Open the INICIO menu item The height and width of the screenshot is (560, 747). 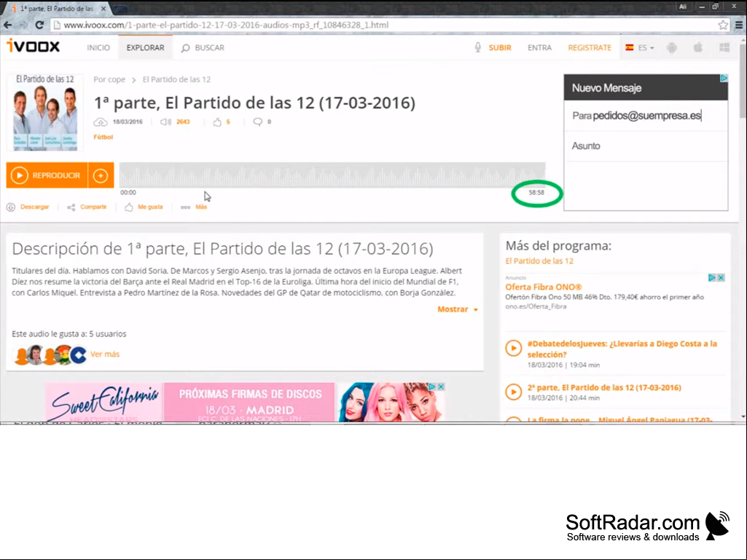(x=98, y=47)
